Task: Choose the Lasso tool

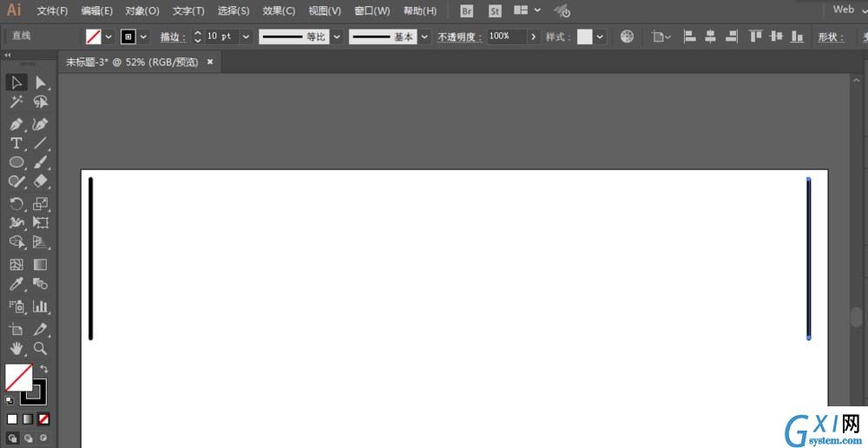Action: [41, 102]
